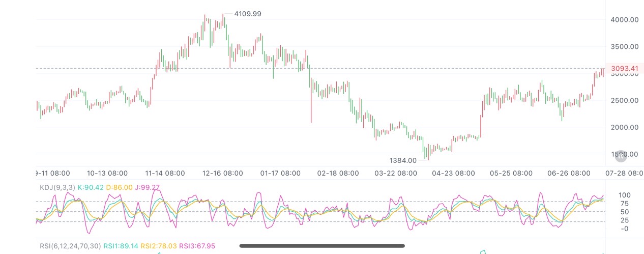Click the 10-13 08:00 time axis label
The image size is (644, 254).
click(107, 173)
